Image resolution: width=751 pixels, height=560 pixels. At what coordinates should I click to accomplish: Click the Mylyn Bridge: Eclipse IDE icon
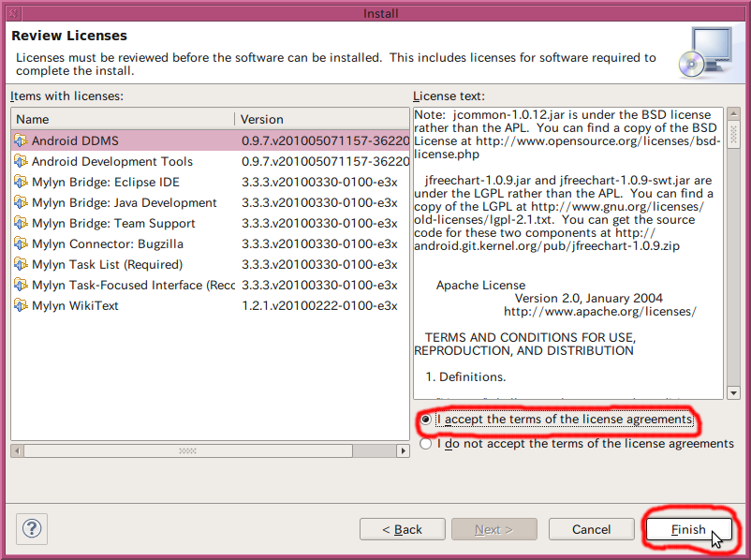pyautogui.click(x=21, y=182)
